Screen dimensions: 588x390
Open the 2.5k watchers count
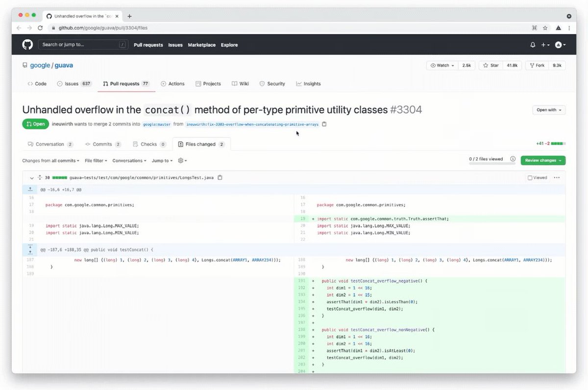pos(466,65)
